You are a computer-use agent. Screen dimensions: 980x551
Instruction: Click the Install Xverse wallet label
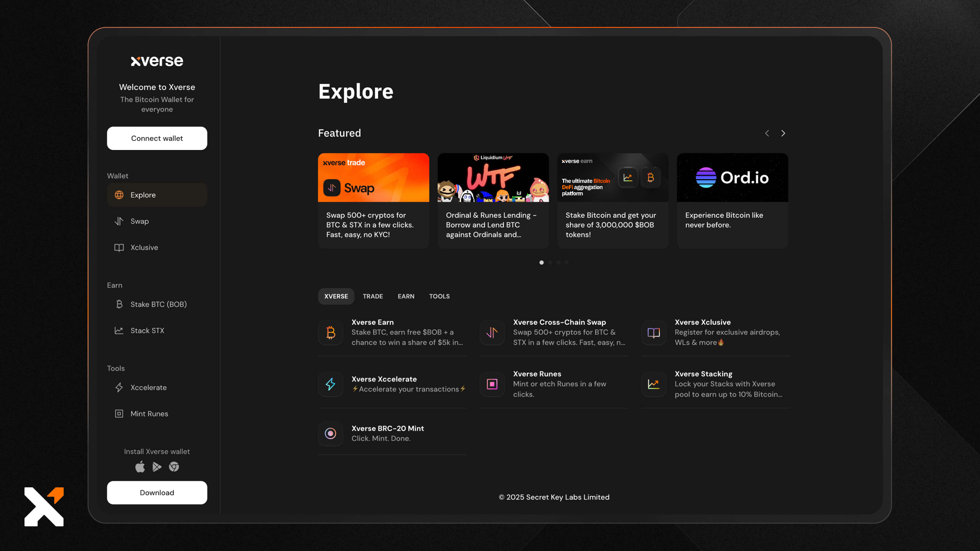[x=157, y=452]
